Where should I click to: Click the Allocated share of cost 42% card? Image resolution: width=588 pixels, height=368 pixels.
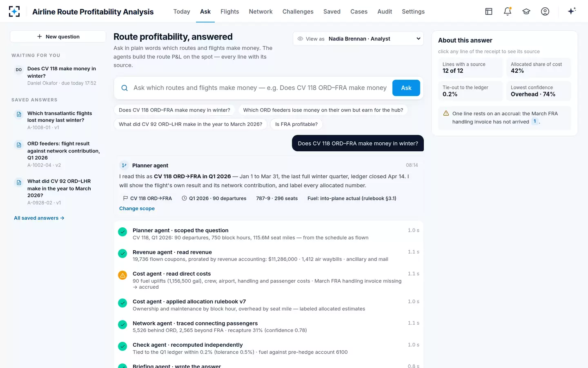tap(539, 68)
